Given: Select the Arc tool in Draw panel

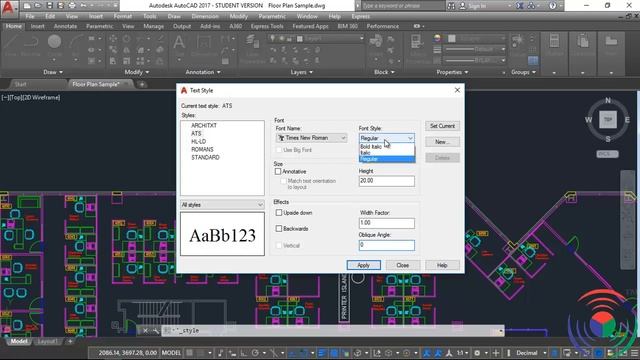Looking at the screenshot, I should click(76, 44).
